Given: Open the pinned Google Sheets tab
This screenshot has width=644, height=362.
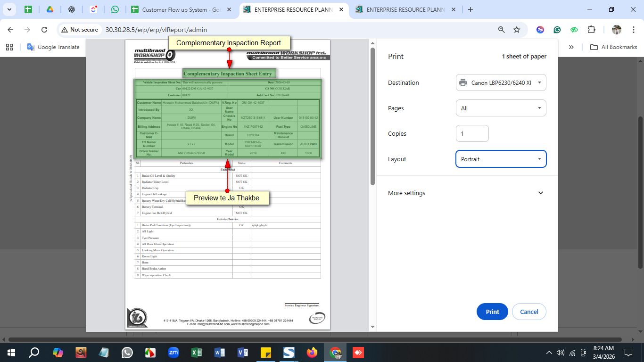Looking at the screenshot, I should coord(28,9).
